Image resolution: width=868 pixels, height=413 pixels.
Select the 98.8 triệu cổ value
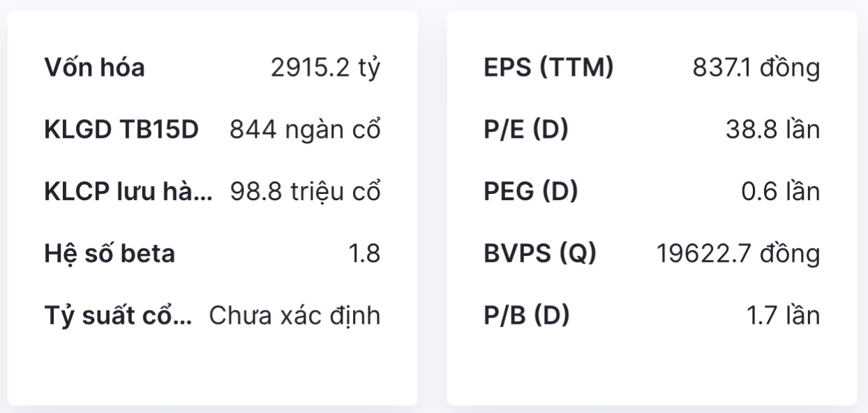pos(305,192)
